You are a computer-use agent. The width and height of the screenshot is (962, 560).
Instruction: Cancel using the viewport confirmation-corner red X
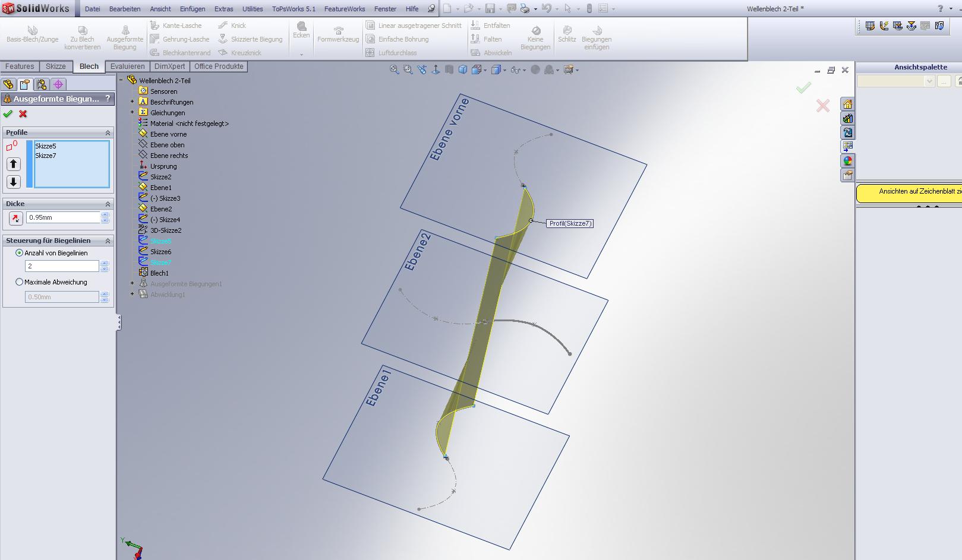click(x=823, y=106)
